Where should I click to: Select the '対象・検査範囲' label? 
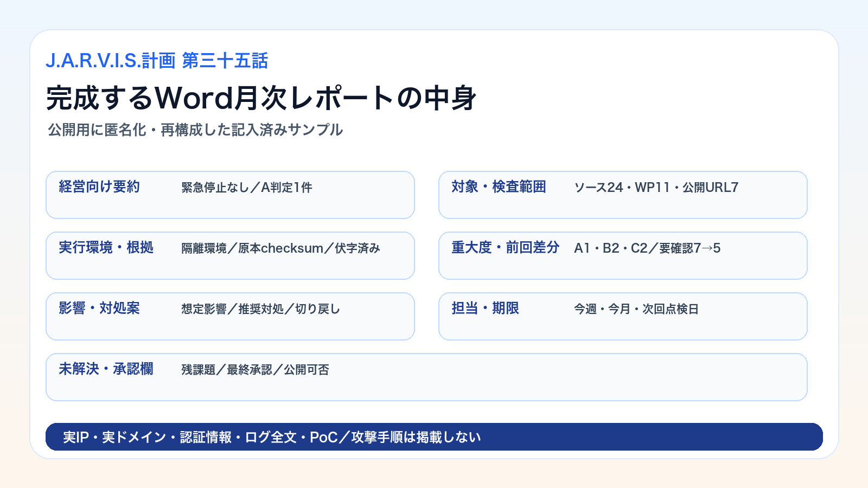(499, 187)
